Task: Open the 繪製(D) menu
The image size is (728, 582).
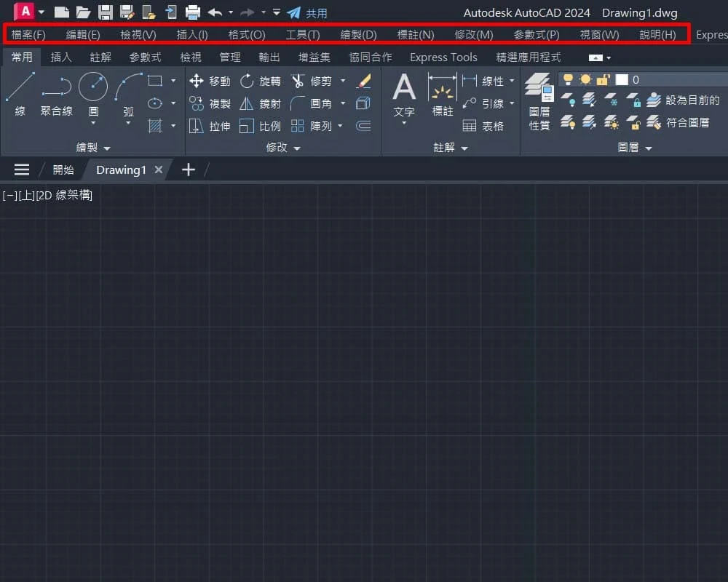Action: [x=358, y=35]
